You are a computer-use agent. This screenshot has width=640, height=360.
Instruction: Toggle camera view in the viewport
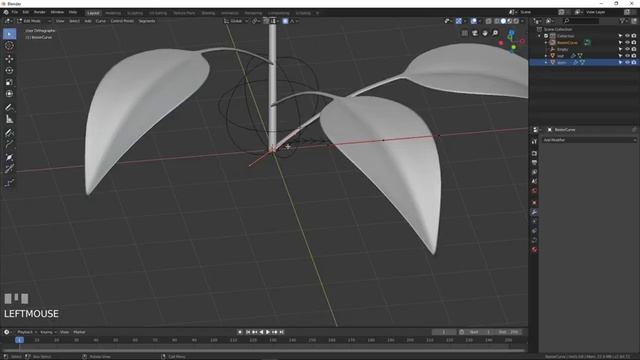475,33
